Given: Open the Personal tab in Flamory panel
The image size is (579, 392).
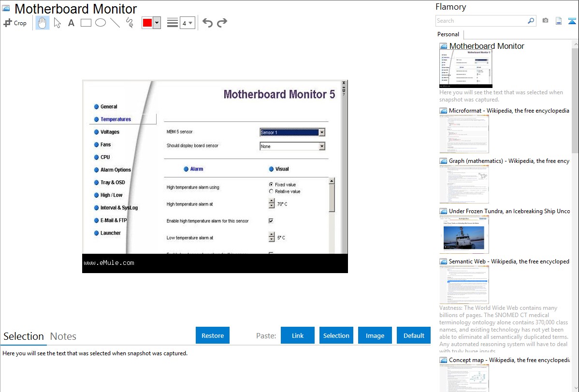Looking at the screenshot, I should (x=449, y=34).
